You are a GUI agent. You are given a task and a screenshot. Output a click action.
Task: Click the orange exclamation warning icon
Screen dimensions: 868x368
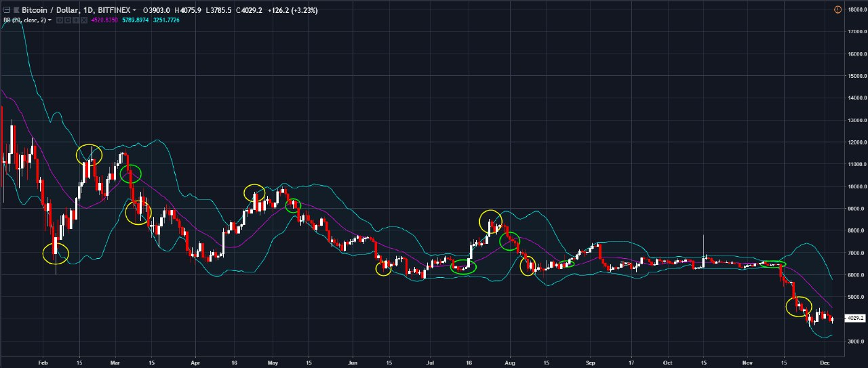[x=856, y=9]
